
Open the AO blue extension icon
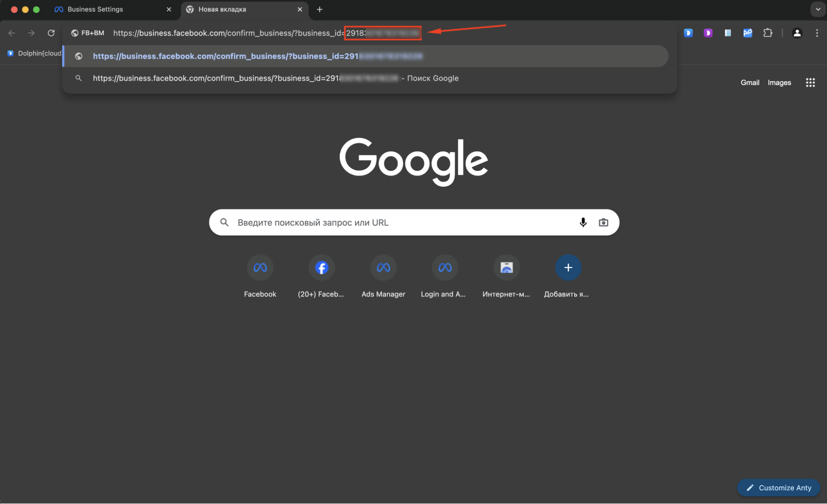[x=748, y=33]
